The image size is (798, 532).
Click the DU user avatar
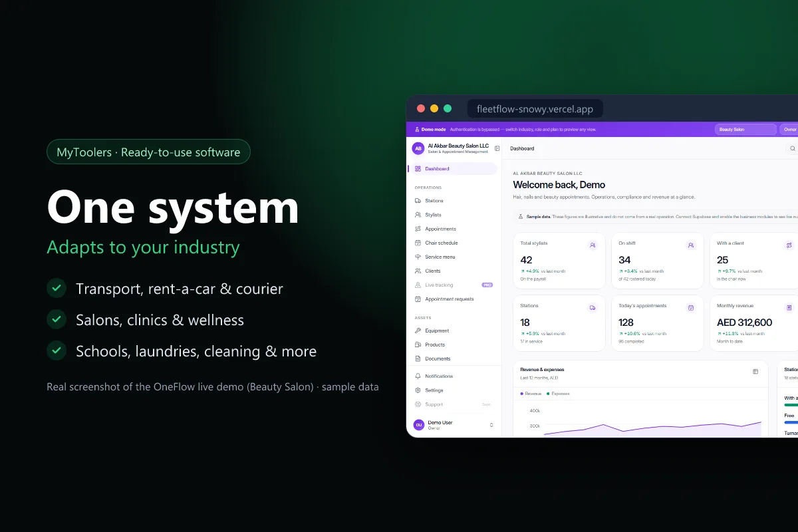[419, 424]
